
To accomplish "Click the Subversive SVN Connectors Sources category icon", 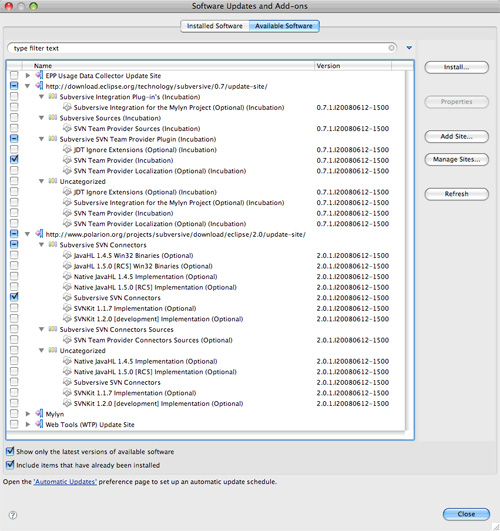I will click(53, 329).
